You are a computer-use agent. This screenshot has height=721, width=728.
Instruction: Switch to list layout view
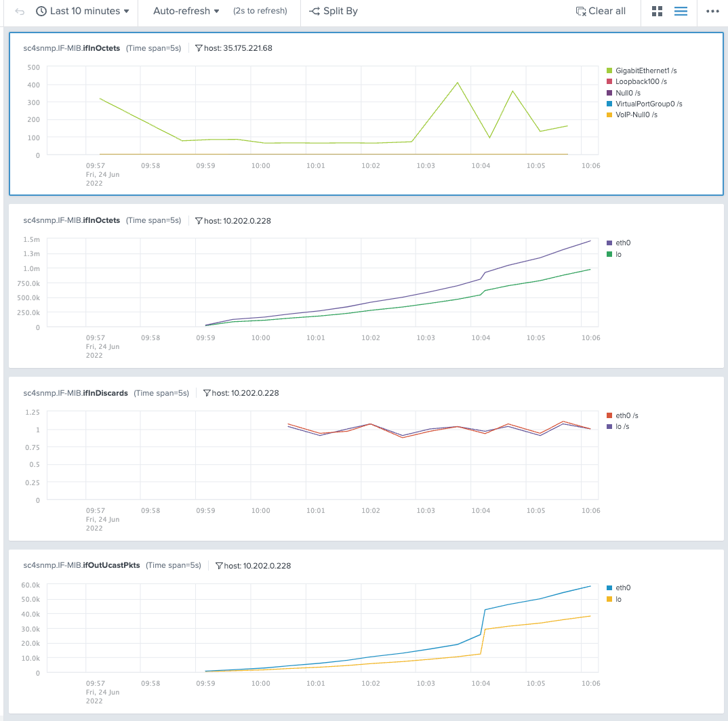tap(681, 11)
